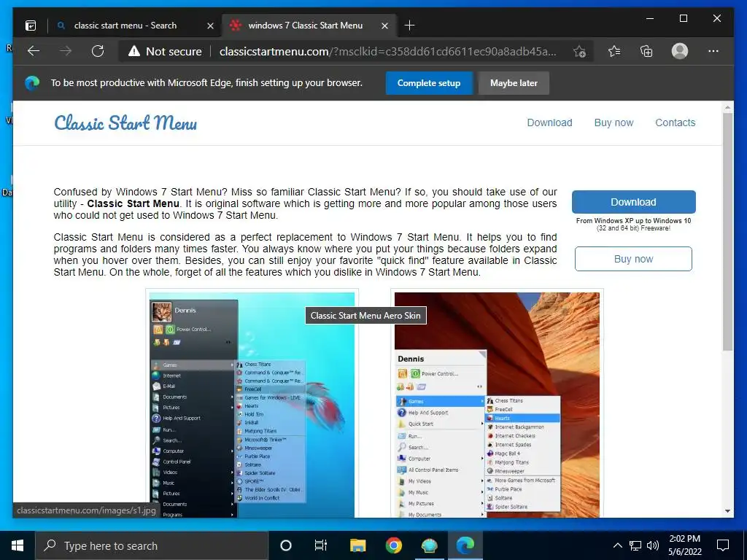Open Edge Settings and more menu
The height and width of the screenshot is (560, 747).
(713, 51)
